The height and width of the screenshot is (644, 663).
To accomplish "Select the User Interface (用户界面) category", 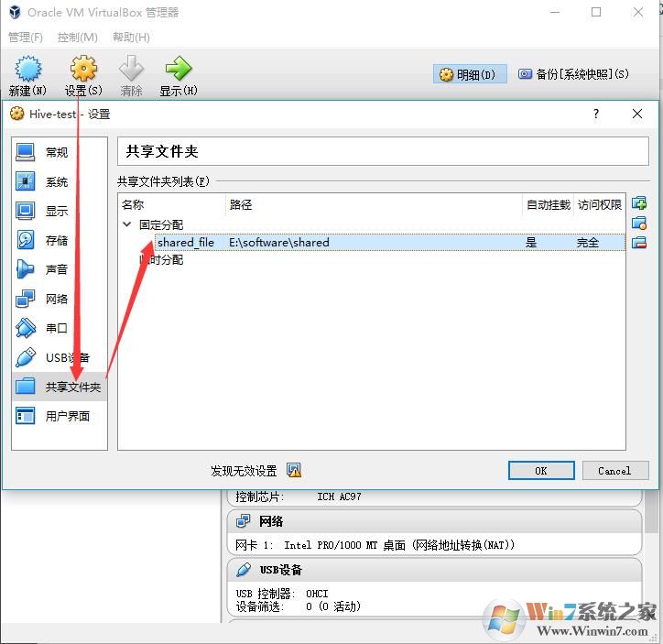I will [x=60, y=416].
